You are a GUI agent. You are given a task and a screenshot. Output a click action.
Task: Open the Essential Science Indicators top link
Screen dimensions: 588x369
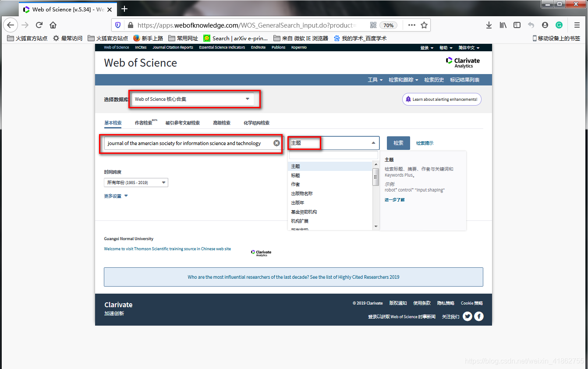tap(222, 47)
